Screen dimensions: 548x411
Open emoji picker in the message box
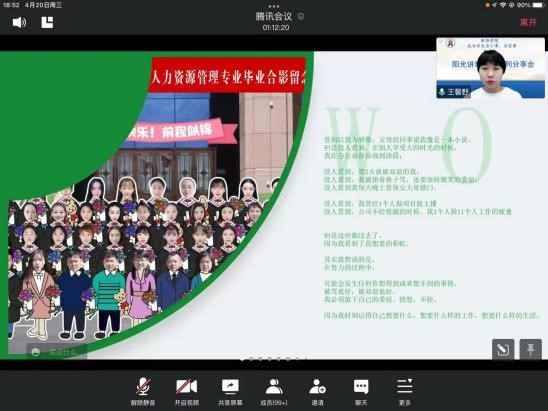coord(36,352)
